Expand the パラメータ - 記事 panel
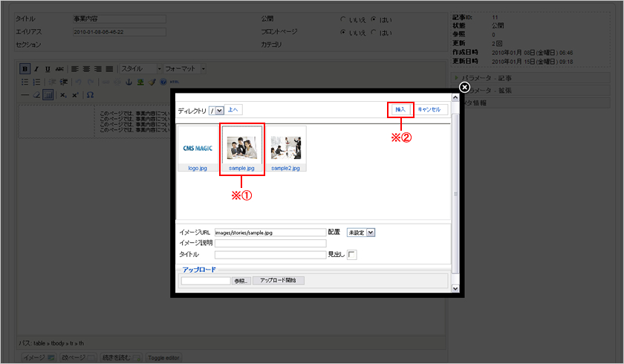The image size is (624, 364). (531, 78)
